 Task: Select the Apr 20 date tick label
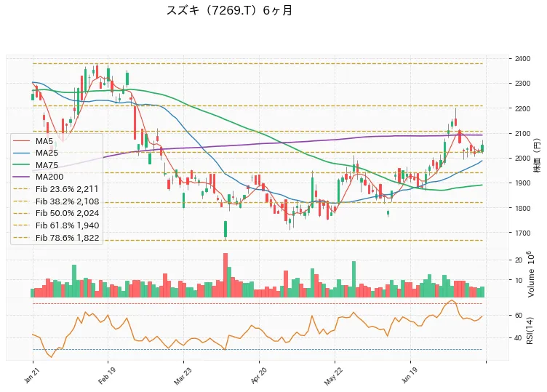258,376
